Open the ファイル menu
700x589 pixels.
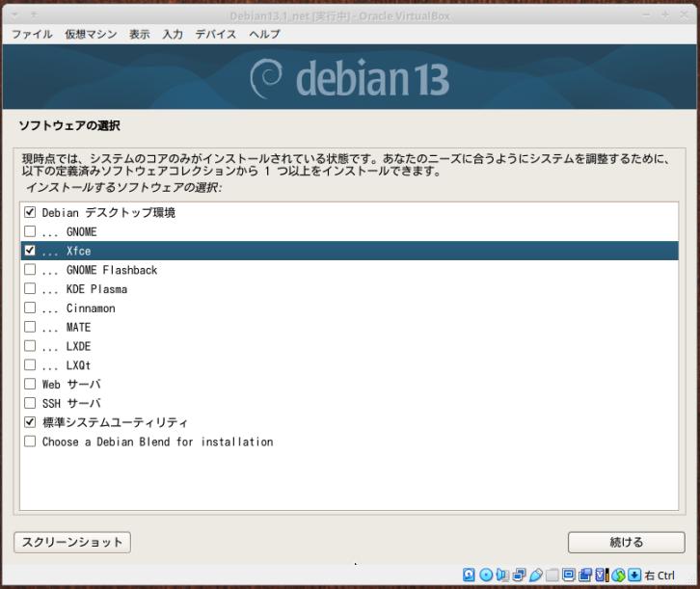pyautogui.click(x=32, y=34)
